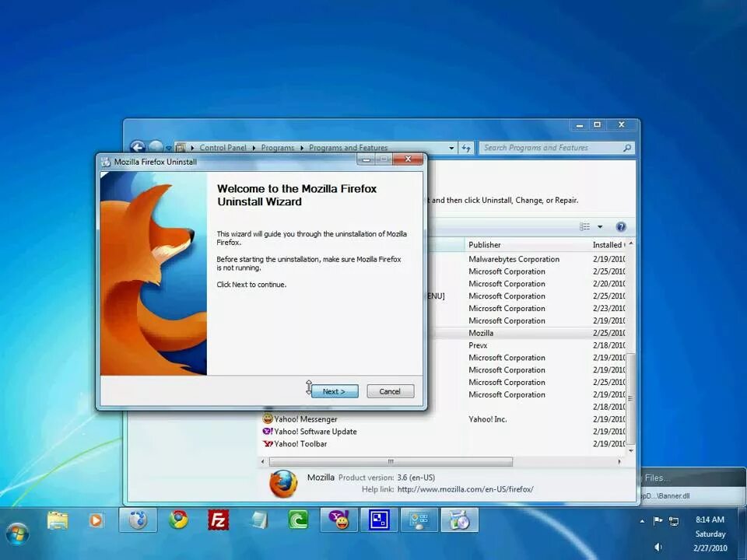This screenshot has height=560, width=747.
Task: Select the Programs breadcrumb in address bar
Action: [x=277, y=148]
